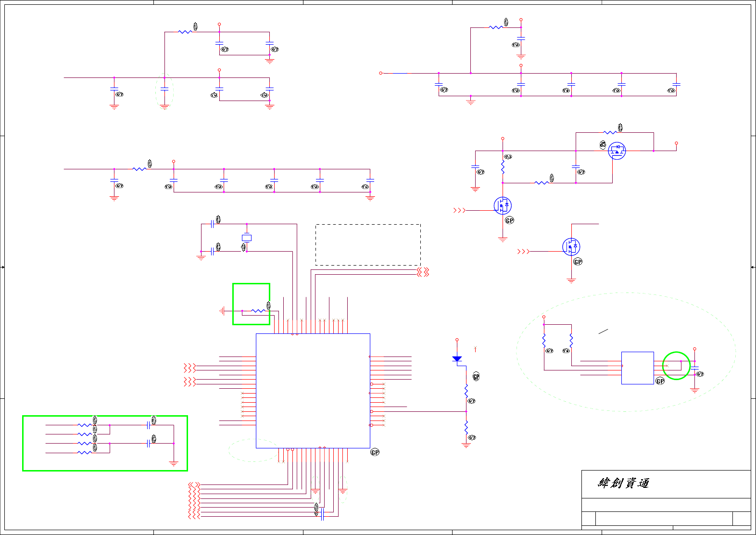Click the double-arrow off-page connector below dashed rectangle

pos(423,272)
